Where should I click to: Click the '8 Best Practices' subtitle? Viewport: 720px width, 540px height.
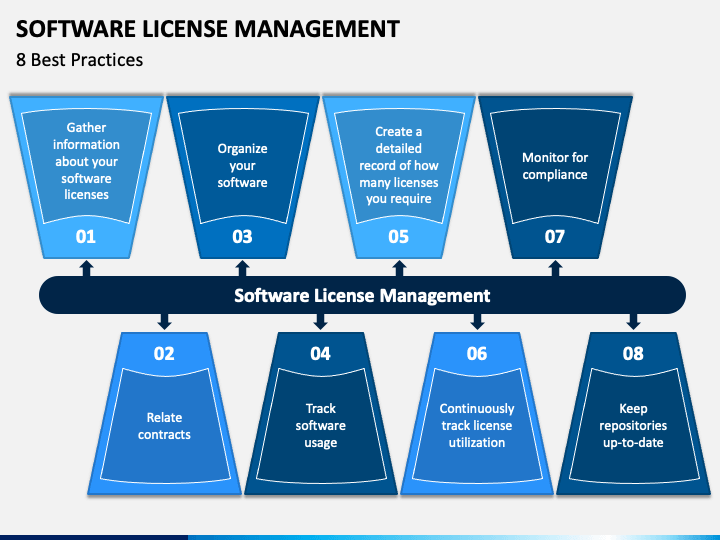point(79,60)
